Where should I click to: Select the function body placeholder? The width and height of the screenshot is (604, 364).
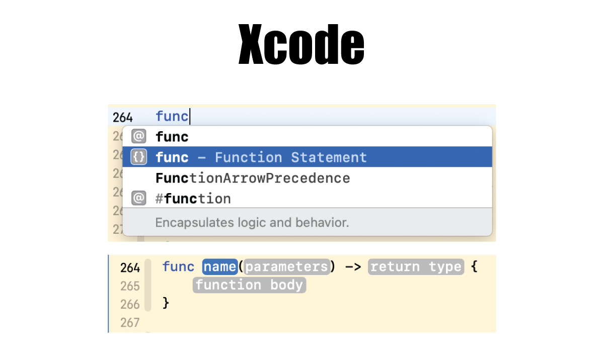tap(249, 285)
